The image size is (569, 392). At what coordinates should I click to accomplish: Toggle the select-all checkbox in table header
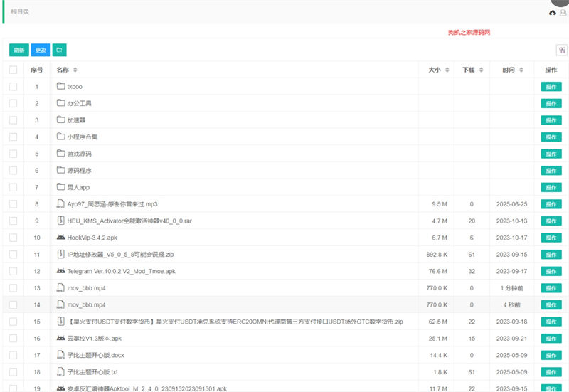click(x=13, y=70)
